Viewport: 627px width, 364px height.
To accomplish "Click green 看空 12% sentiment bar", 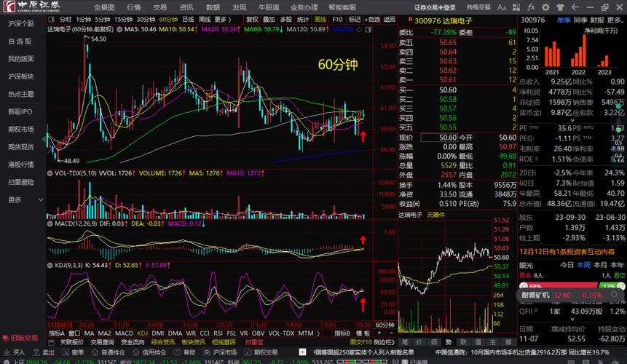I will coord(612,286).
